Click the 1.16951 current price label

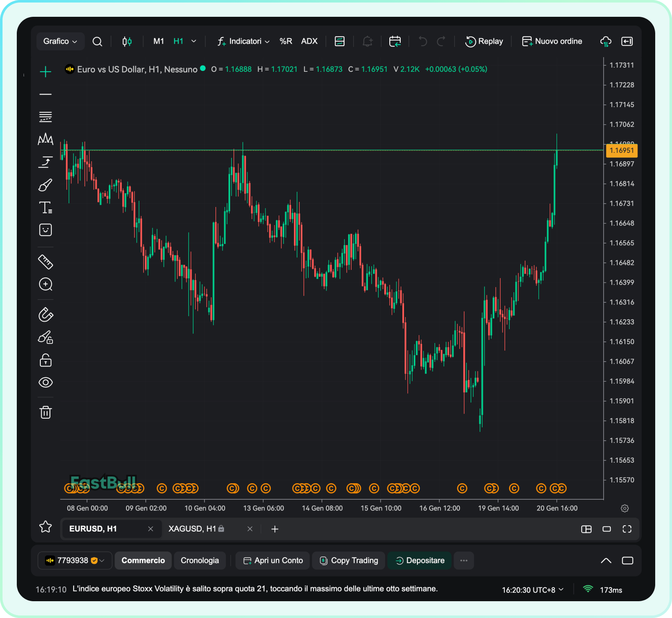(x=621, y=150)
